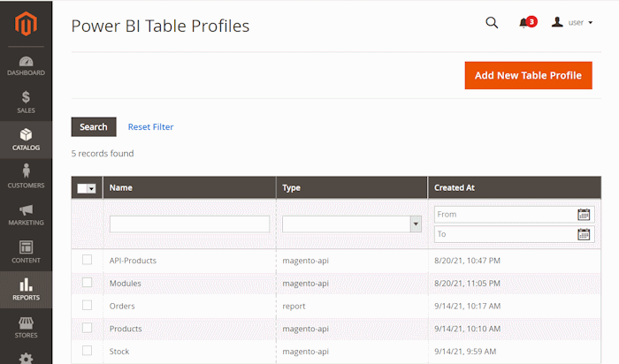Click the magento-api cell in Stock row
This screenshot has height=364, width=619.
pyautogui.click(x=305, y=352)
